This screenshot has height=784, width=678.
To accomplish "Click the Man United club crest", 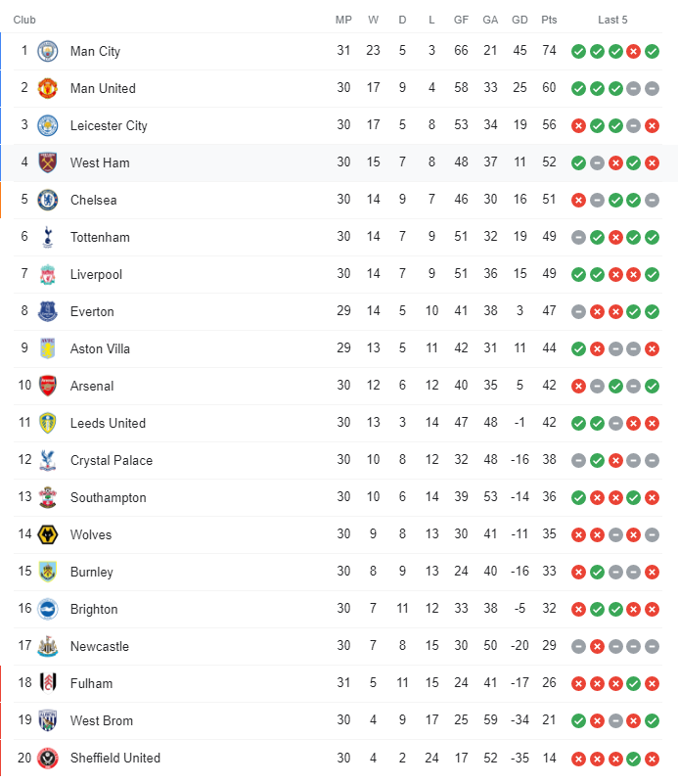I will pos(48,88).
